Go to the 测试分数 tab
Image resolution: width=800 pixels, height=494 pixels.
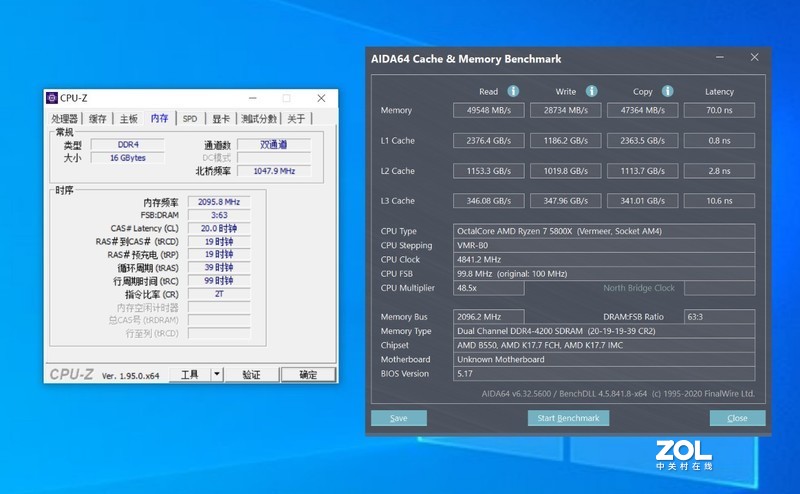click(x=260, y=118)
